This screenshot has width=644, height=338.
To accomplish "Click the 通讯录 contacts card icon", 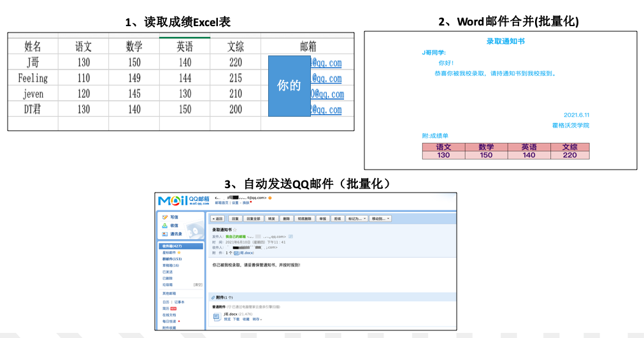I will tap(165, 234).
